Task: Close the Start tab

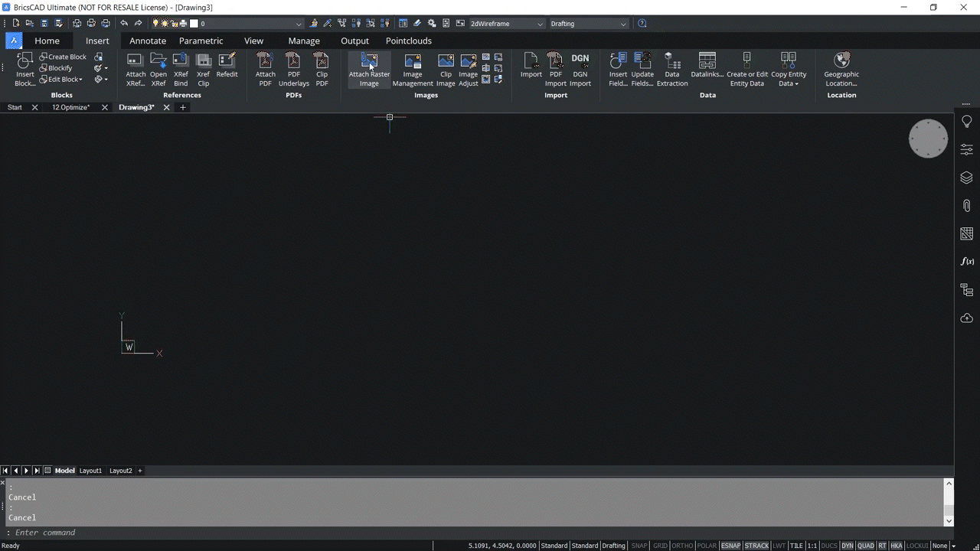Action: pos(34,107)
